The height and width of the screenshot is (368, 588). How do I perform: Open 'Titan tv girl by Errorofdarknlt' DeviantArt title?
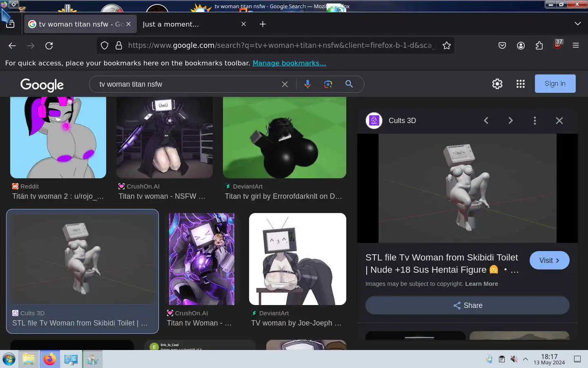pos(283,196)
